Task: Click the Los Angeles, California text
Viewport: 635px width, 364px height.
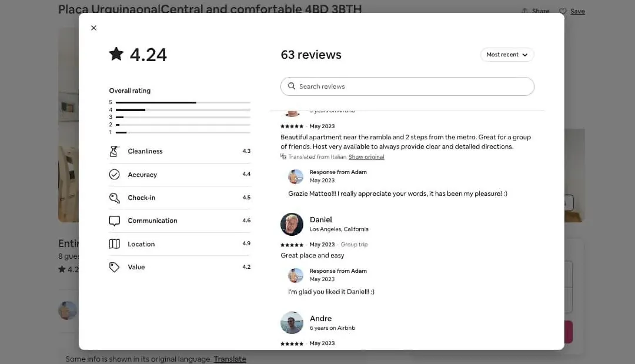Action: coord(339,229)
